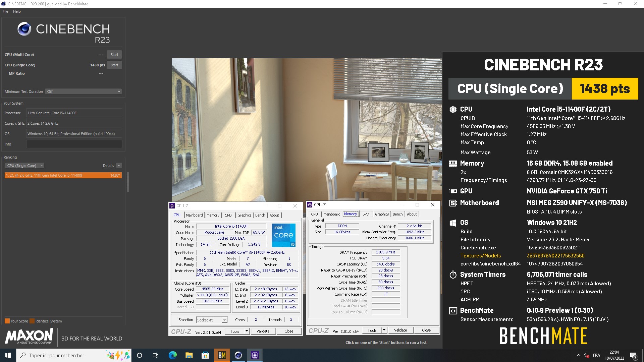Switch to Mainboard tab in right CPU-Z
The image size is (644, 362).
pos(332,214)
